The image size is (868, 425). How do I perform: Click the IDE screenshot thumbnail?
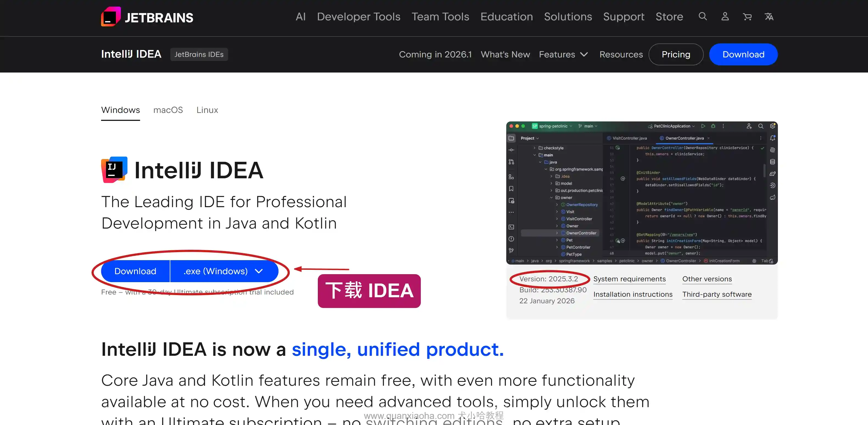coord(642,193)
